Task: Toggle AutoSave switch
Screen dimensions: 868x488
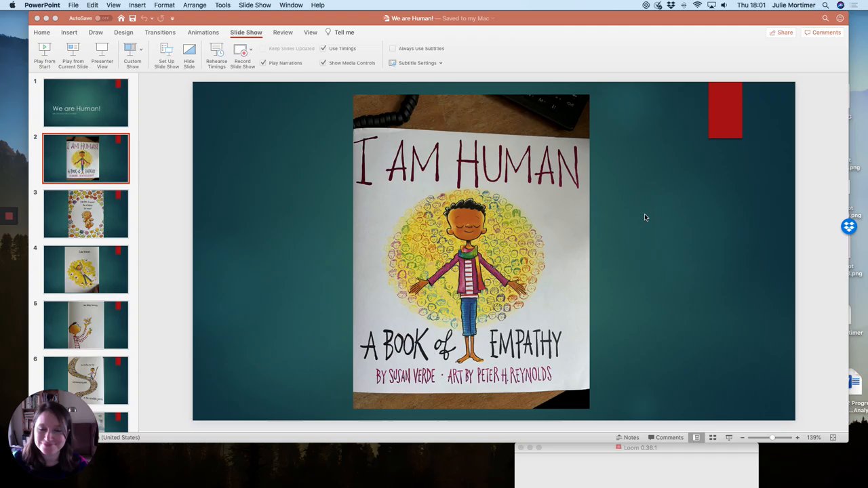Action: tap(103, 18)
